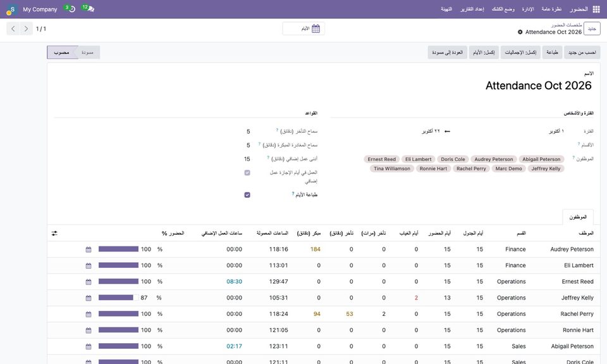The height and width of the screenshot is (364, 607).
Task: Open the إعداد التقارير menu
Action: pyautogui.click(x=472, y=9)
